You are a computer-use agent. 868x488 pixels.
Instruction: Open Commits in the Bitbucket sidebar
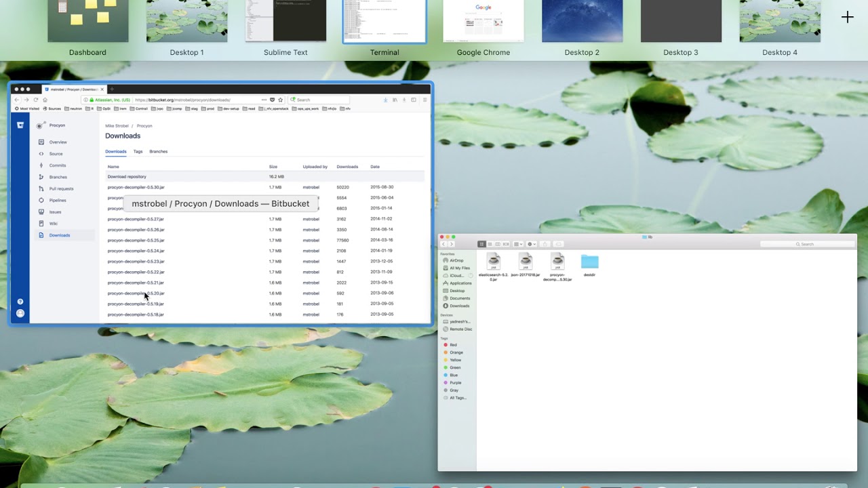pyautogui.click(x=58, y=165)
